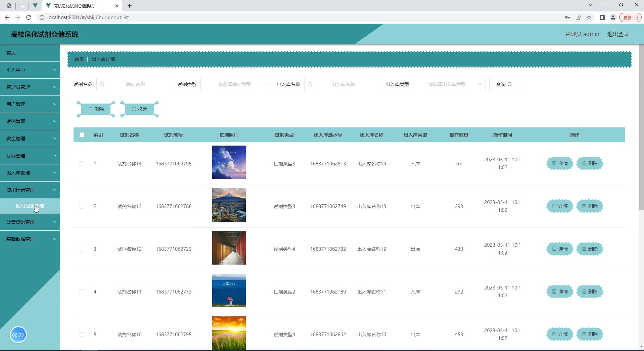Click 删除 for row 试剂名称13

click(x=590, y=206)
